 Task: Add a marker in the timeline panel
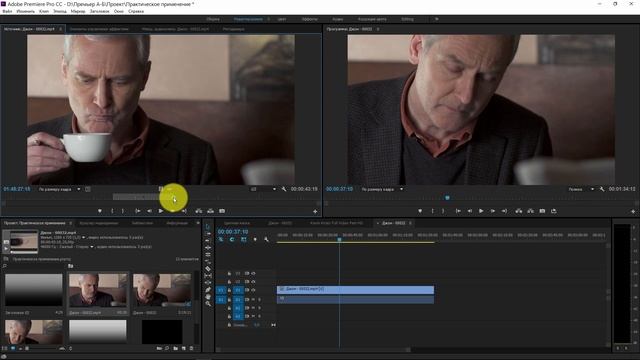point(255,240)
